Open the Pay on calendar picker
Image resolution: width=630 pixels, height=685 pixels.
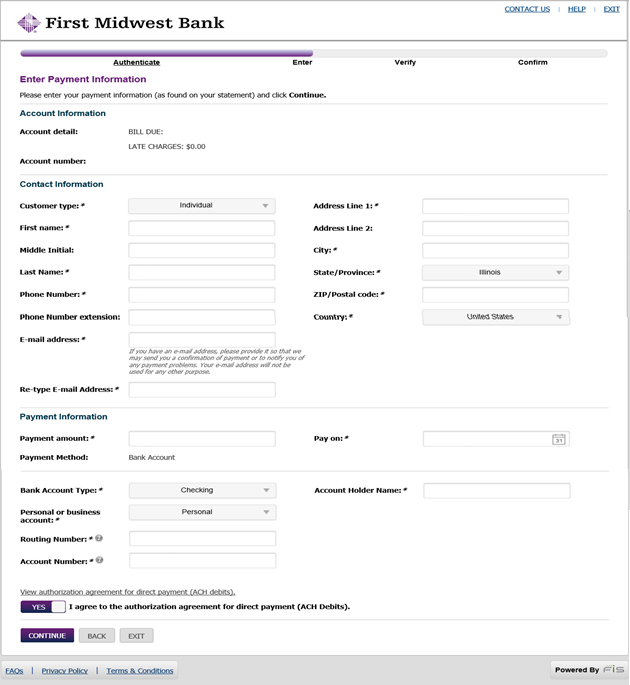click(559, 439)
